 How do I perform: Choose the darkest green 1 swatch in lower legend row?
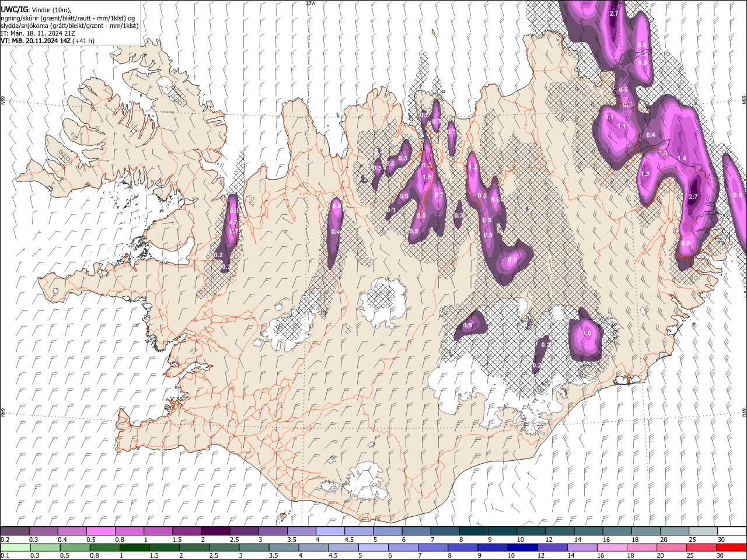pos(134,547)
